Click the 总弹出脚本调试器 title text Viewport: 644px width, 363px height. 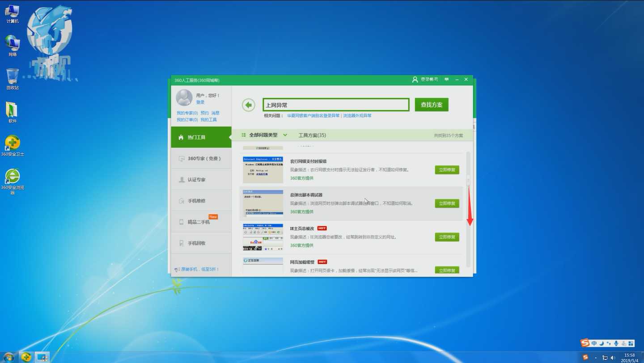tap(306, 195)
